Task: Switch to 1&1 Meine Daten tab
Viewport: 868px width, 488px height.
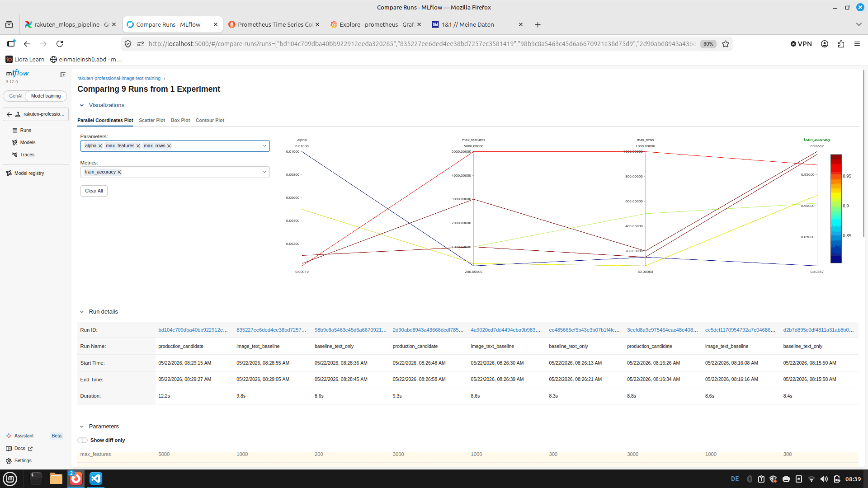Action: point(477,24)
